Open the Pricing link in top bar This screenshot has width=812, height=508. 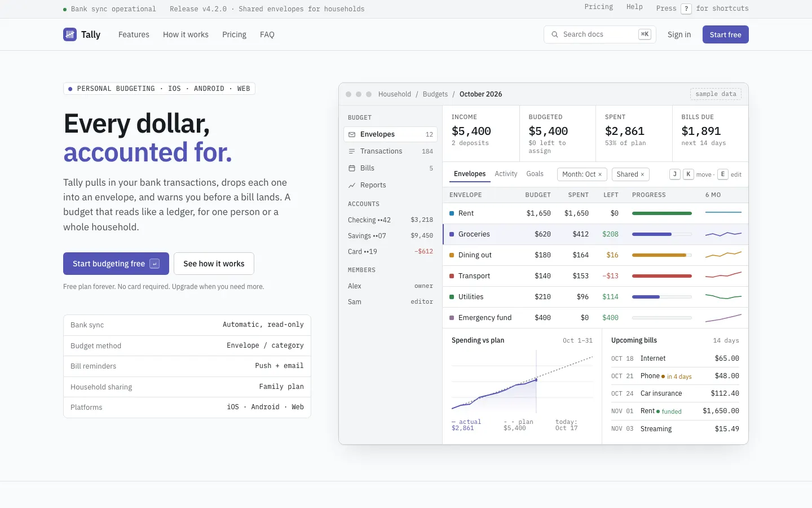[x=599, y=7]
